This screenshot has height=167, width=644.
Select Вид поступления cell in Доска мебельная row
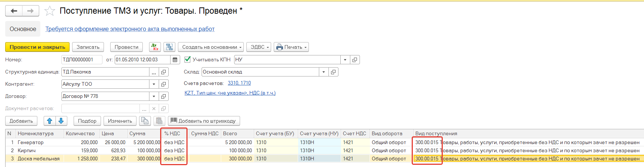pos(528,159)
